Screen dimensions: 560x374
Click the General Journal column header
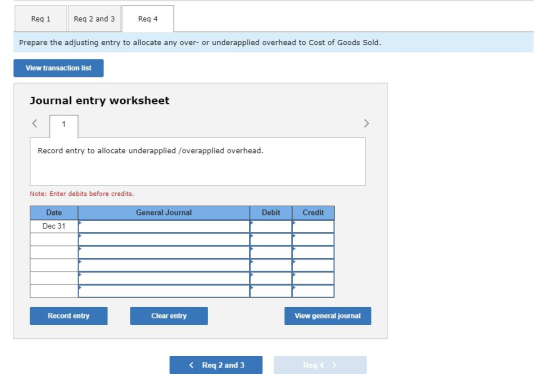coord(164,213)
